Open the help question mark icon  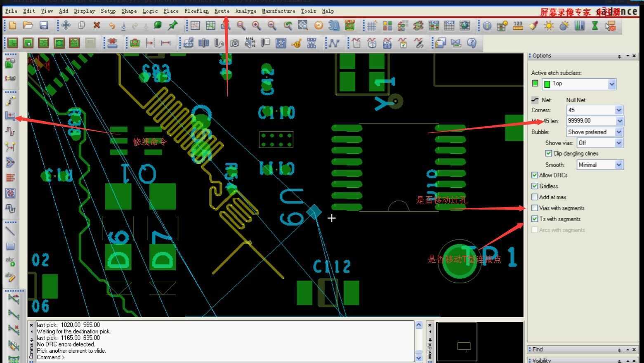[472, 43]
